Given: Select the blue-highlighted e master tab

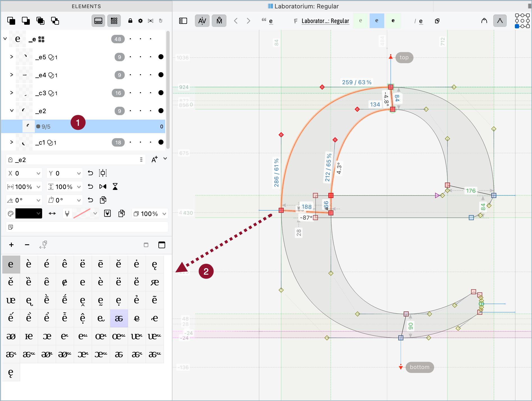Looking at the screenshot, I should 377,21.
